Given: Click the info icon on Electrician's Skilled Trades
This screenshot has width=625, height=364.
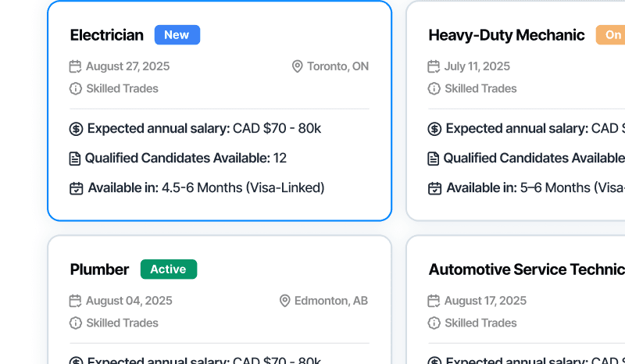Looking at the screenshot, I should click(76, 89).
